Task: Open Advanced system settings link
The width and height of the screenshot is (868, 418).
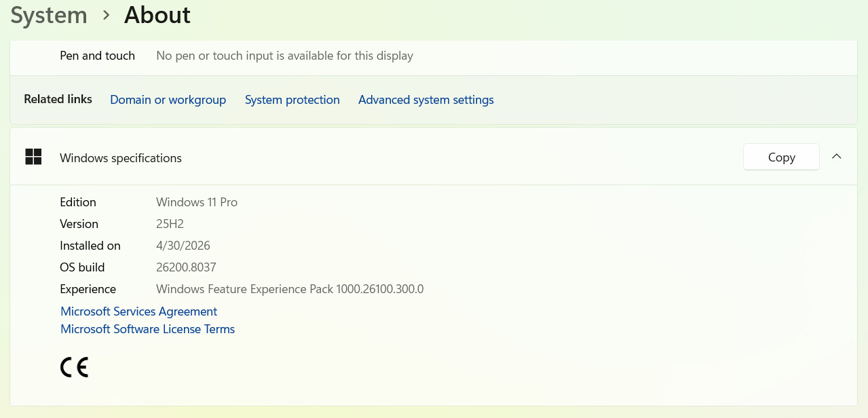Action: coord(426,100)
